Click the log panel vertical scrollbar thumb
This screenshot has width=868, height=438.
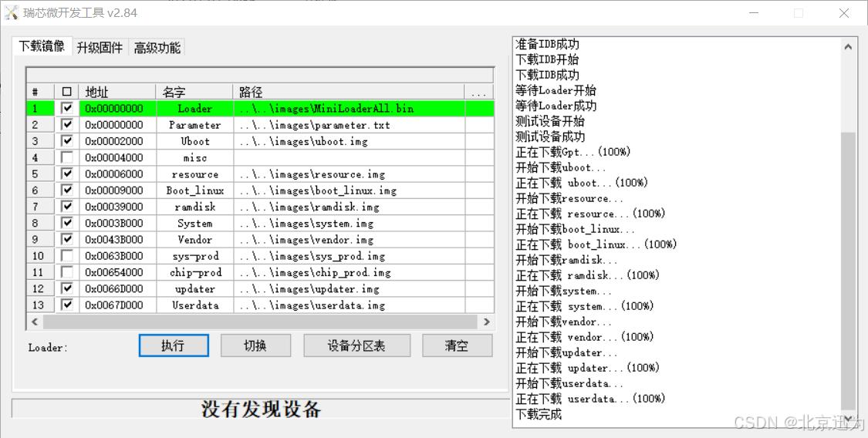[x=847, y=271]
